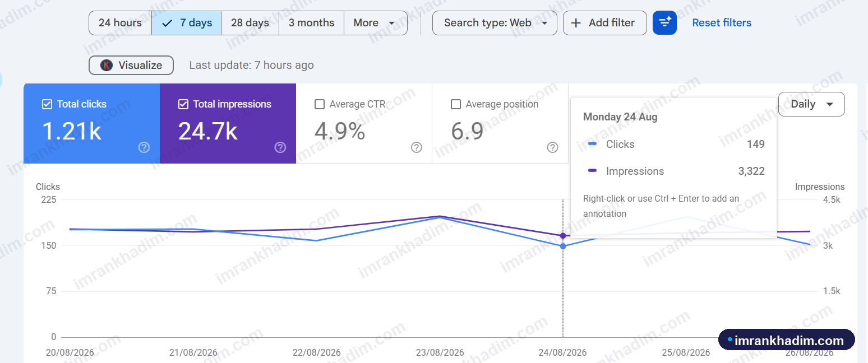
Task: Click the Impressions data point on 24/08/2026
Action: pos(563,236)
